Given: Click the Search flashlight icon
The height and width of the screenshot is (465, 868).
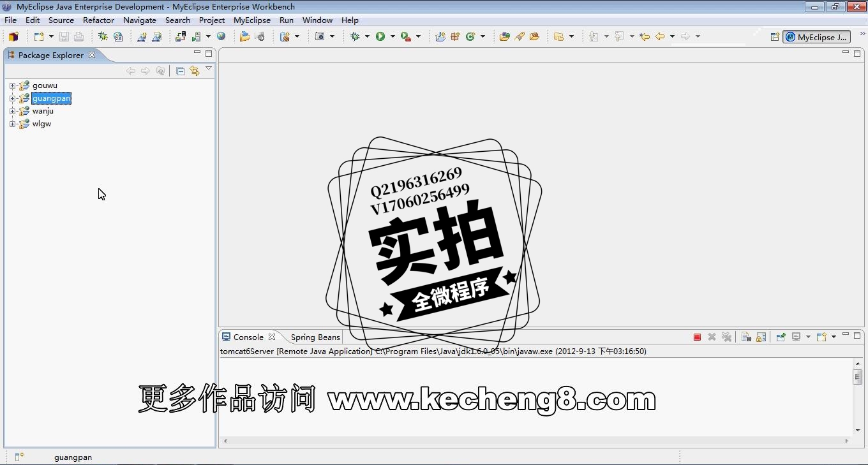Looking at the screenshot, I should [x=520, y=36].
